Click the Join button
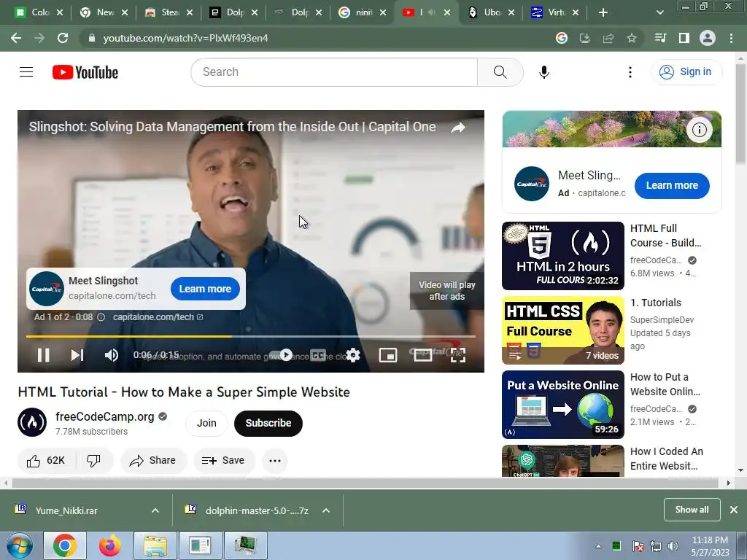747x560 pixels. point(206,424)
